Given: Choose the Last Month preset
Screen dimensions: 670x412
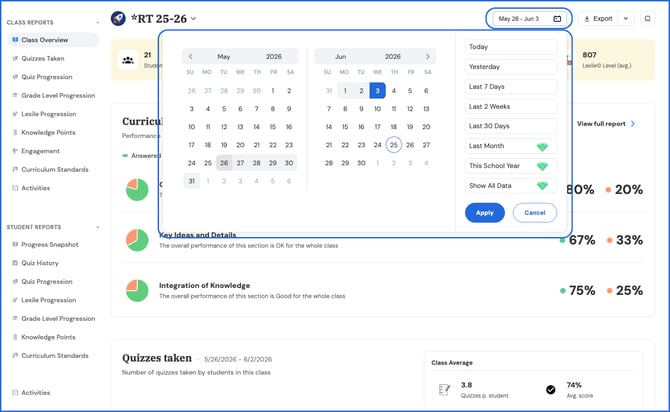Looking at the screenshot, I should [511, 146].
